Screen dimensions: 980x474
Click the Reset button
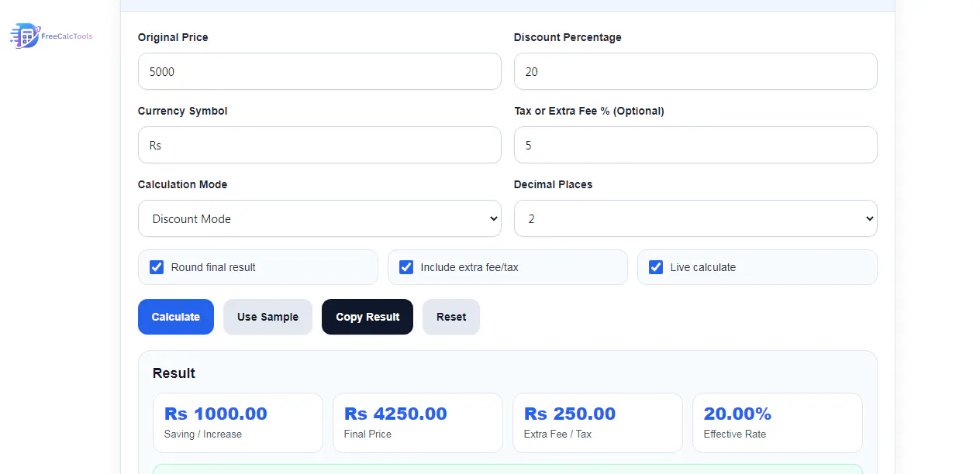451,317
